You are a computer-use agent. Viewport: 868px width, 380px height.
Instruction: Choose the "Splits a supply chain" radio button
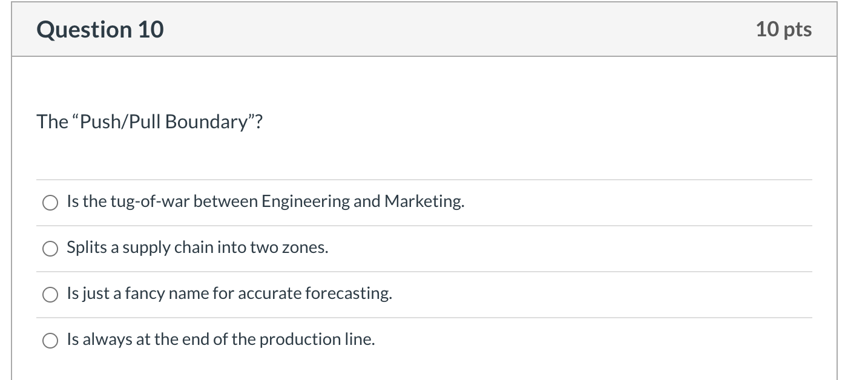click(x=50, y=249)
